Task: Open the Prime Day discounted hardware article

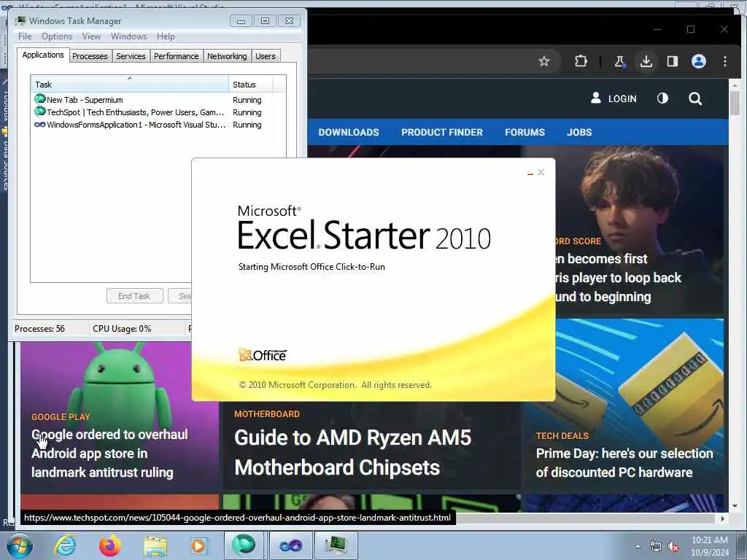Action: click(x=624, y=463)
